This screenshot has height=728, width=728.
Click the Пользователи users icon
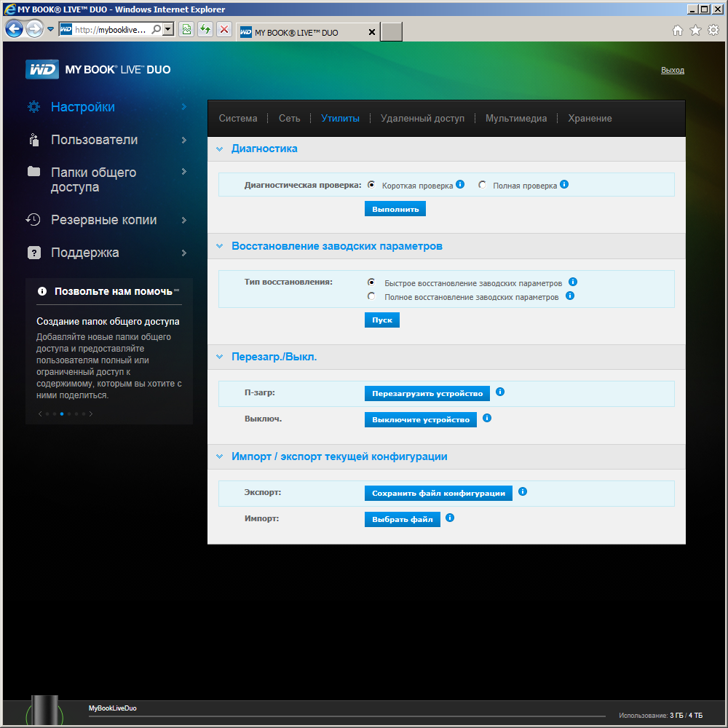(34, 140)
